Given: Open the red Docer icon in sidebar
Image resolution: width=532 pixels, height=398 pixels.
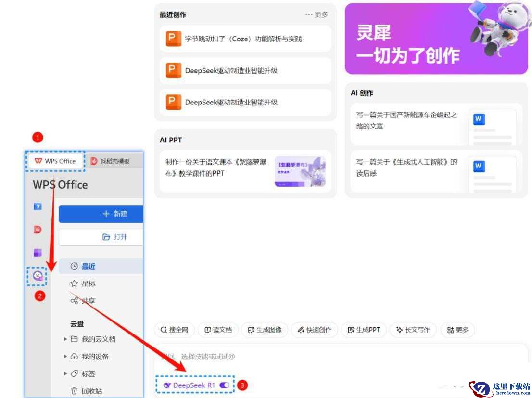Looking at the screenshot, I should (x=38, y=230).
